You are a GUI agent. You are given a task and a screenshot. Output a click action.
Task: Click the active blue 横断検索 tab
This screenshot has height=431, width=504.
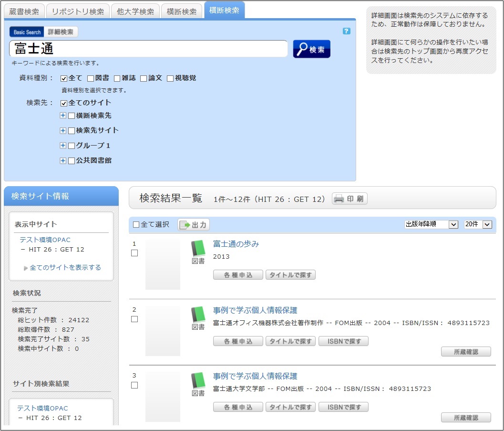tap(225, 11)
